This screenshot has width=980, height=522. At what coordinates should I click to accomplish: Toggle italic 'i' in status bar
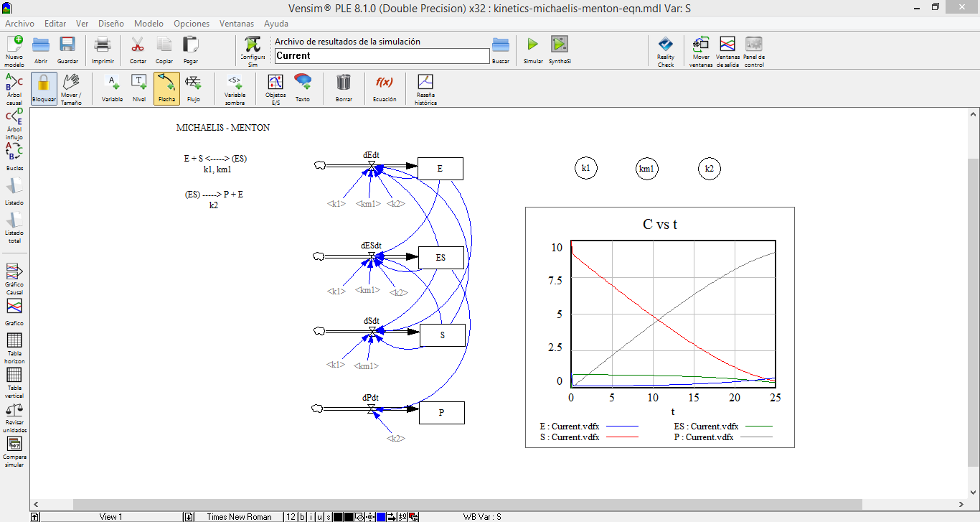click(x=311, y=517)
